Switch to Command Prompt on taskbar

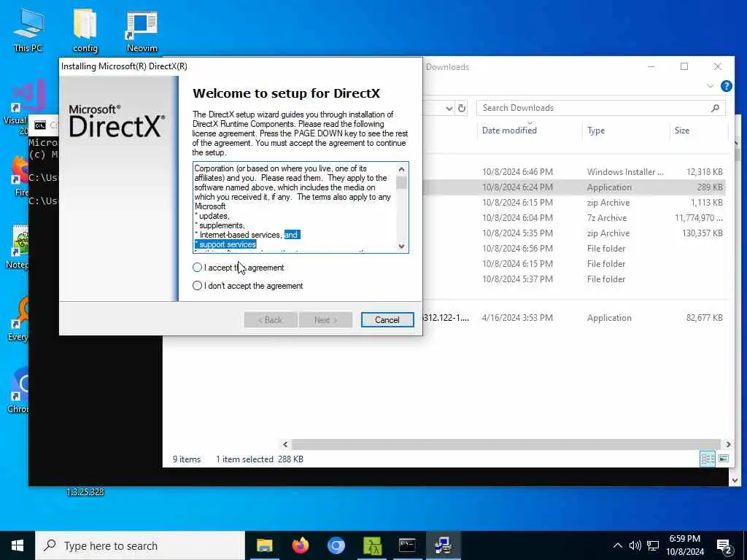407,545
